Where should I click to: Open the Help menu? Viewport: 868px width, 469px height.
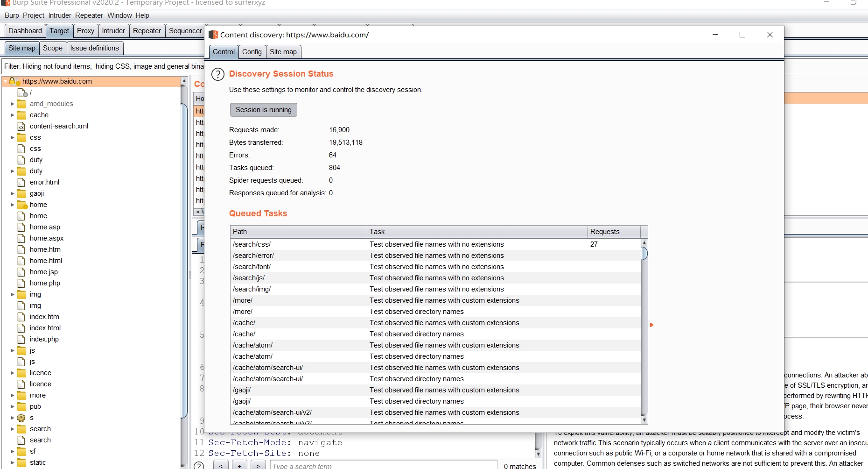point(142,15)
